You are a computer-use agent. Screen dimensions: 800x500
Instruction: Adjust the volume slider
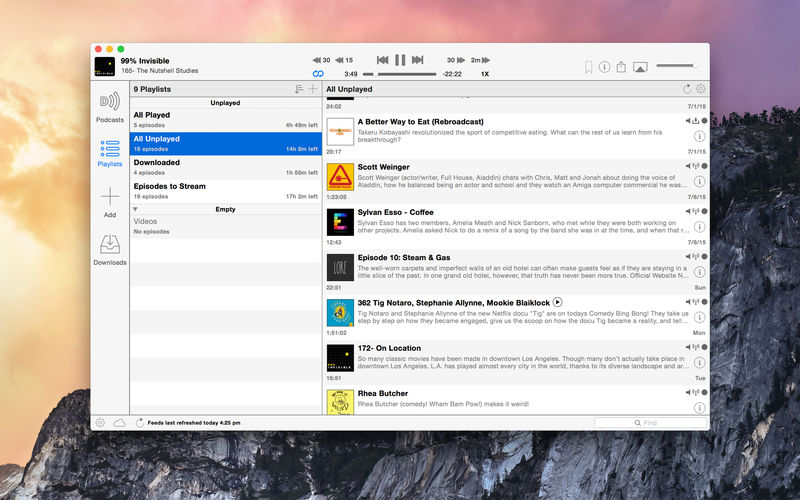(677, 67)
